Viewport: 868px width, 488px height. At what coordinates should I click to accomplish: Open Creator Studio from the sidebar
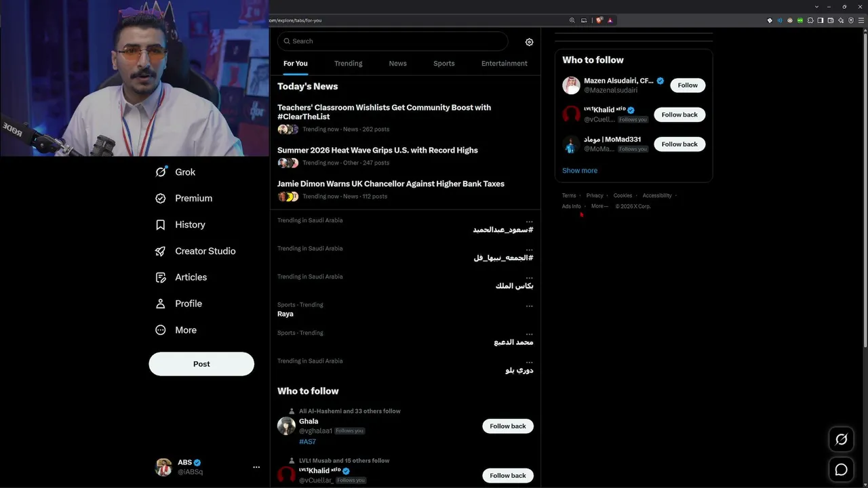click(x=195, y=251)
